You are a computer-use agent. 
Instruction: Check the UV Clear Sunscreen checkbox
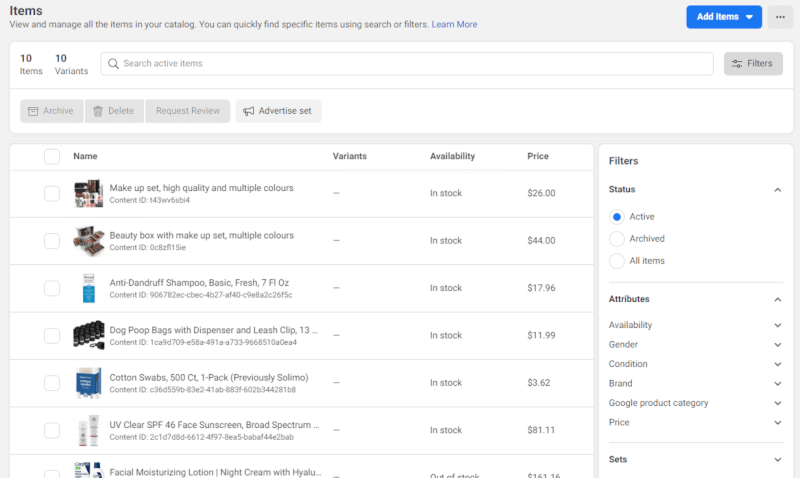click(52, 431)
